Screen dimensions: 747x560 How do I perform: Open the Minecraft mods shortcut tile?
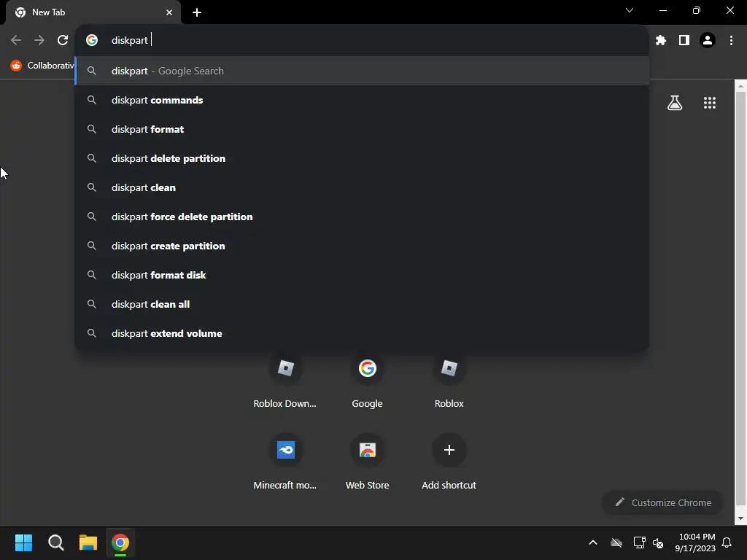point(285,462)
